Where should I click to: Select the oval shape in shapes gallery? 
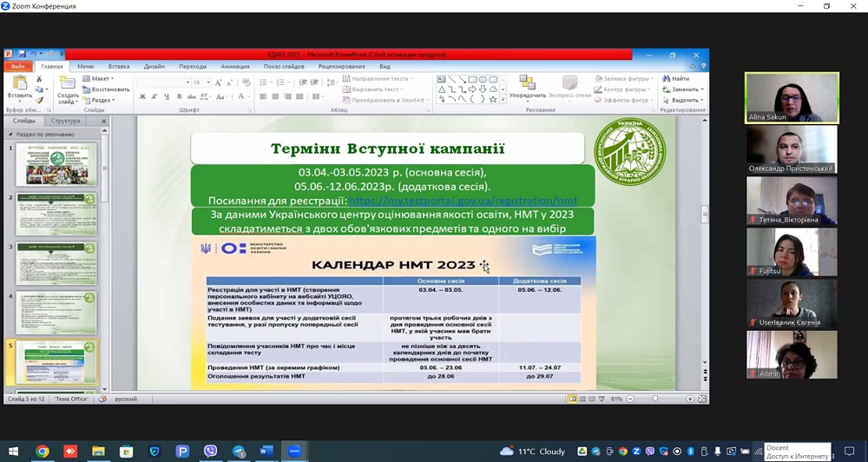(x=483, y=80)
